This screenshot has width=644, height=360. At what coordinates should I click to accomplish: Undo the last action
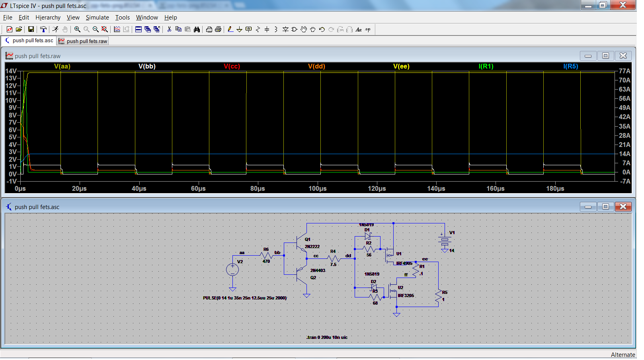[x=322, y=29]
